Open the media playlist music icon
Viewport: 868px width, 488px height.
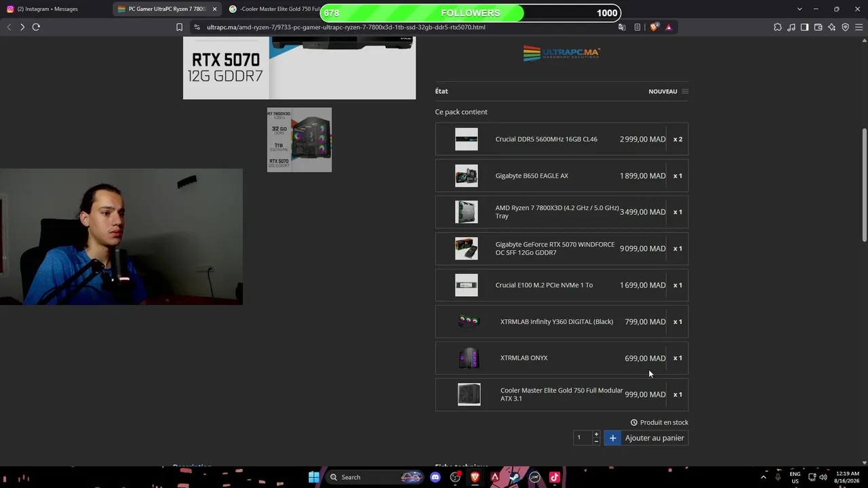click(791, 27)
